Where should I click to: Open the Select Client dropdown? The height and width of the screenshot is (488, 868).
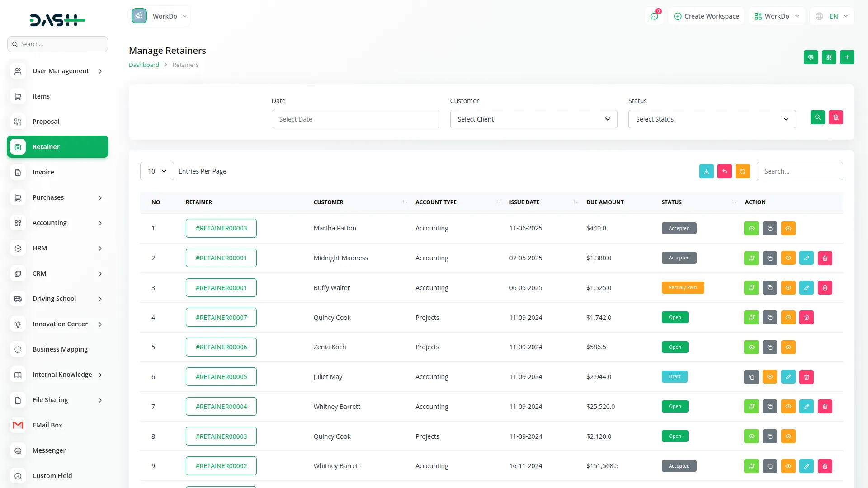point(533,119)
